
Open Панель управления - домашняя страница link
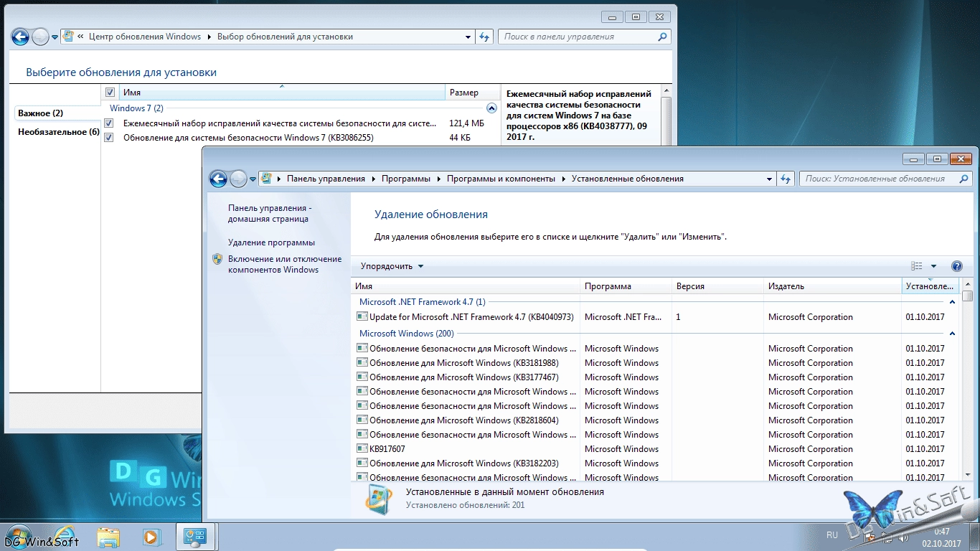(x=270, y=213)
